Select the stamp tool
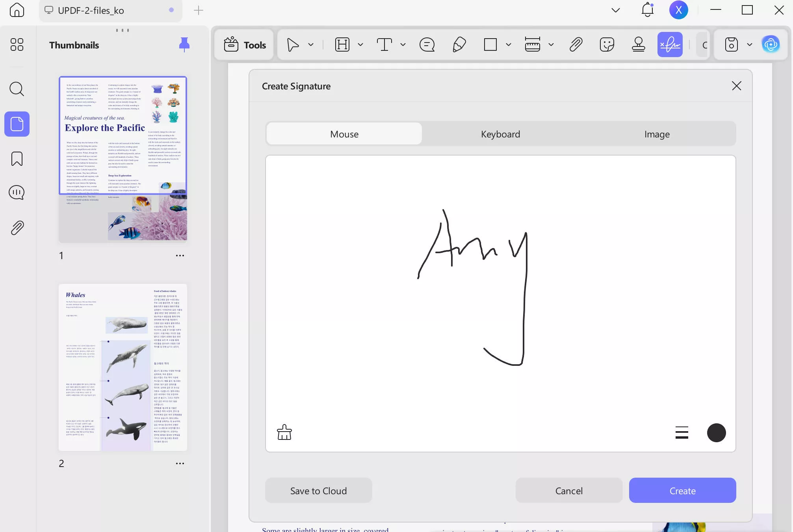This screenshot has height=532, width=793. click(638, 44)
